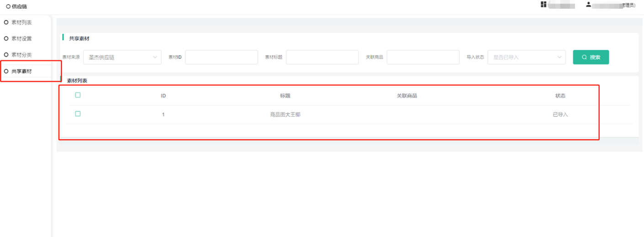This screenshot has width=644, height=237.
Task: Focus the 素材标题 text field
Action: pyautogui.click(x=322, y=57)
